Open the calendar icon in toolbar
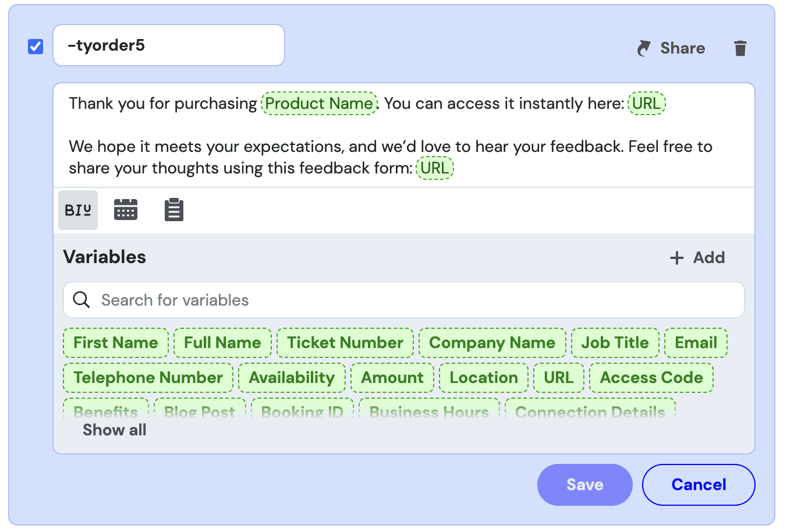This screenshot has height=532, width=787. (x=126, y=210)
